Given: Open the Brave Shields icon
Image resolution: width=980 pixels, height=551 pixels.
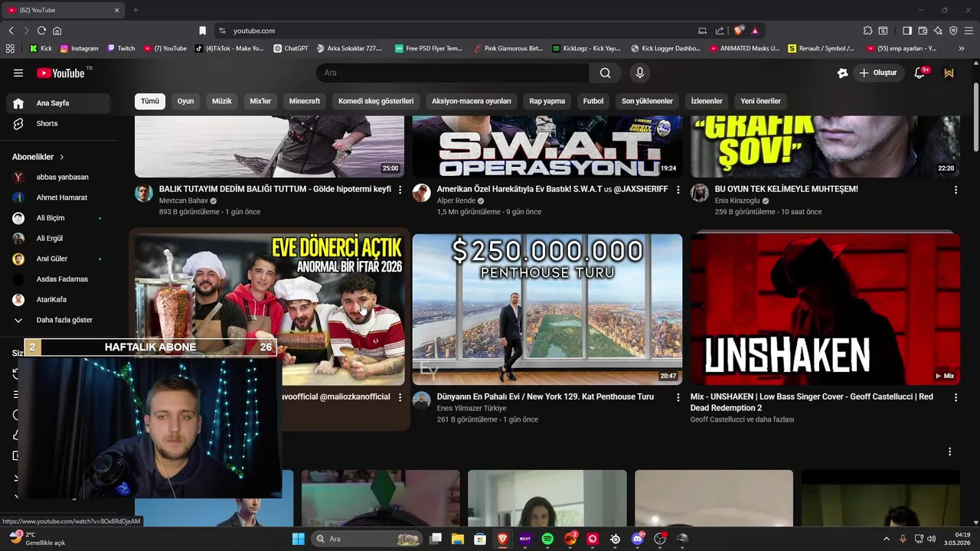Looking at the screenshot, I should click(x=738, y=31).
